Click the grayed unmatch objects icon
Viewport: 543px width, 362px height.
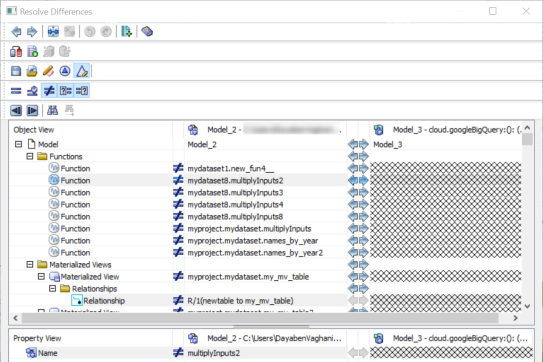point(69,32)
